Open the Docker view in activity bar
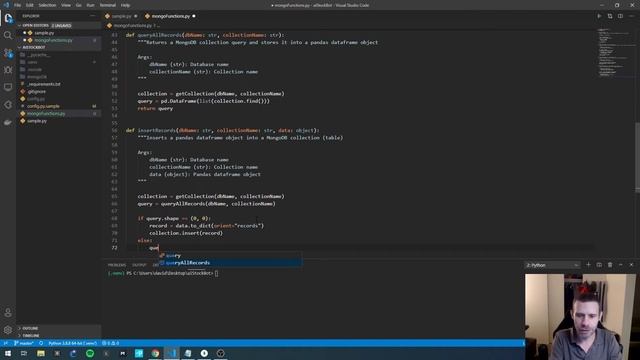The height and width of the screenshot is (360, 640). click(x=8, y=122)
